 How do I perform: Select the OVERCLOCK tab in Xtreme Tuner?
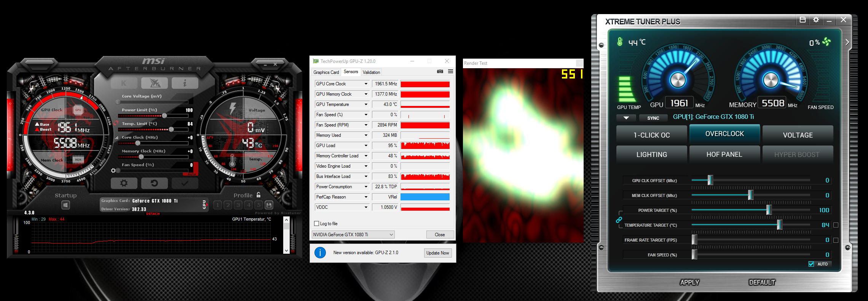coord(724,134)
